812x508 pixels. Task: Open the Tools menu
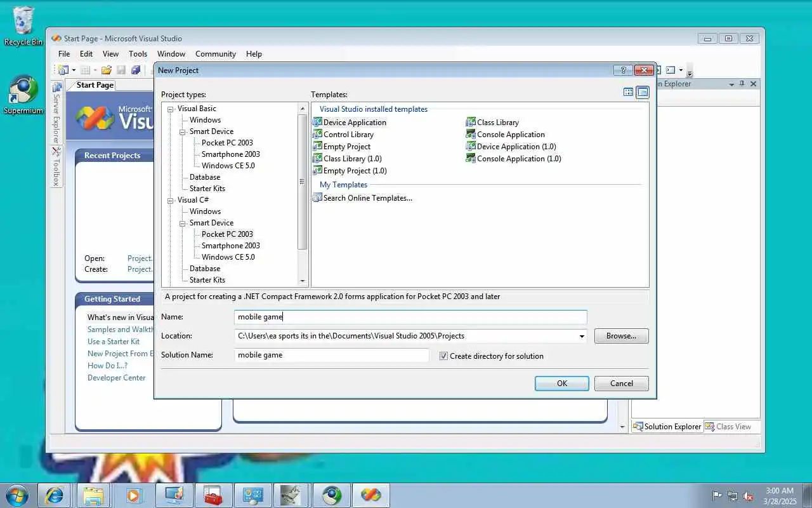138,54
